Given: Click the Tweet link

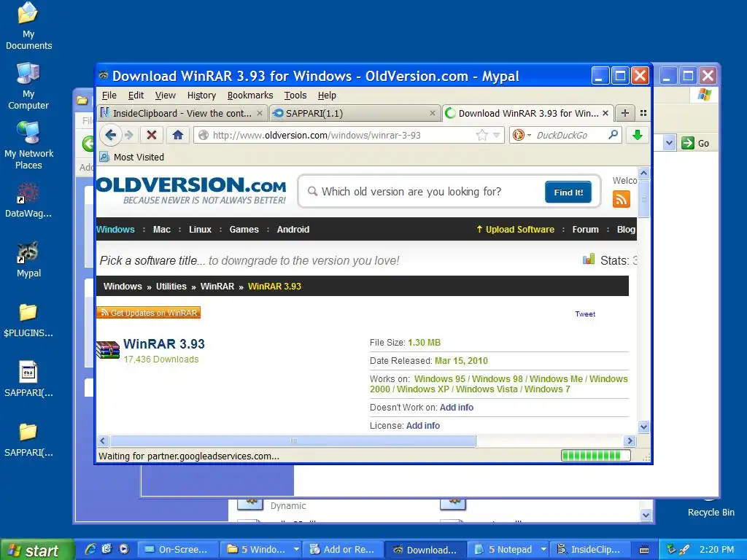Looking at the screenshot, I should (585, 314).
